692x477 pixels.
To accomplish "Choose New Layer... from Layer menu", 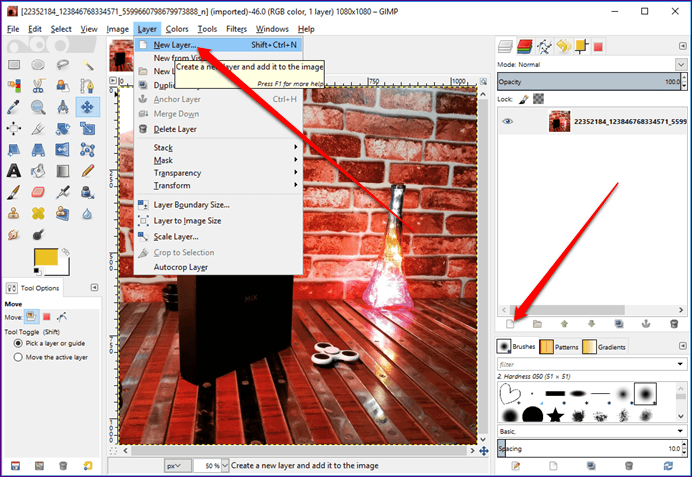I will tap(218, 45).
